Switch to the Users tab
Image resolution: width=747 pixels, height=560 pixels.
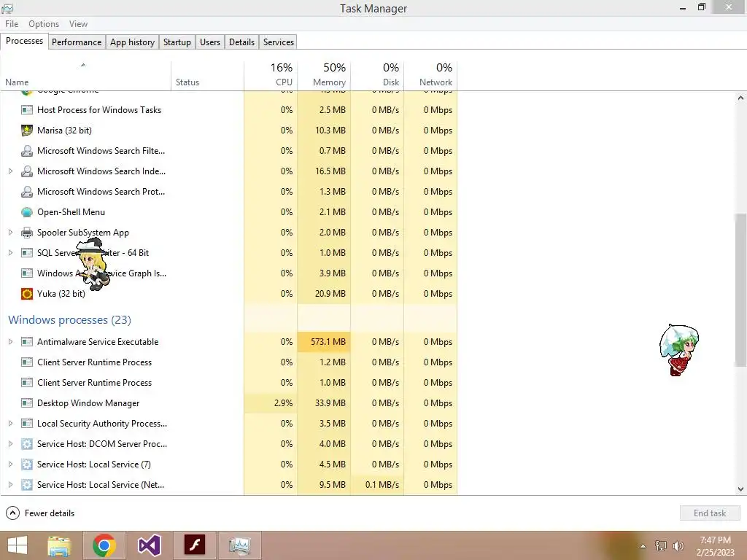tap(209, 42)
